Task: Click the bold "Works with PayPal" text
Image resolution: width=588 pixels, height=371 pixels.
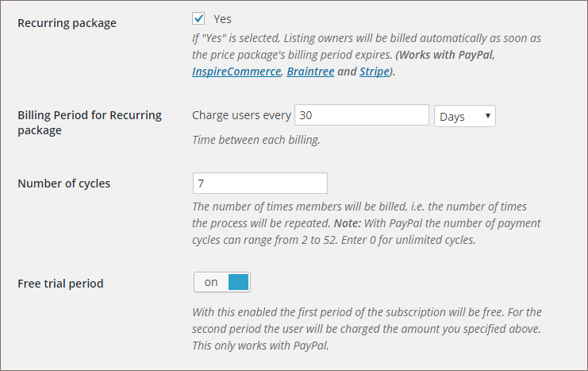Action: pyautogui.click(x=446, y=55)
